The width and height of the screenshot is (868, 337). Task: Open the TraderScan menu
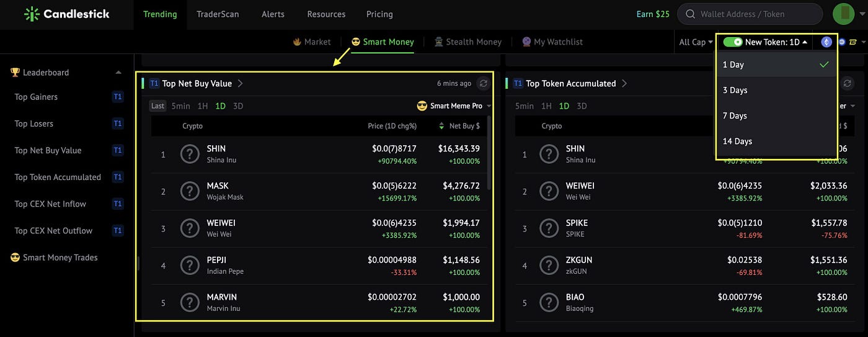pos(218,14)
